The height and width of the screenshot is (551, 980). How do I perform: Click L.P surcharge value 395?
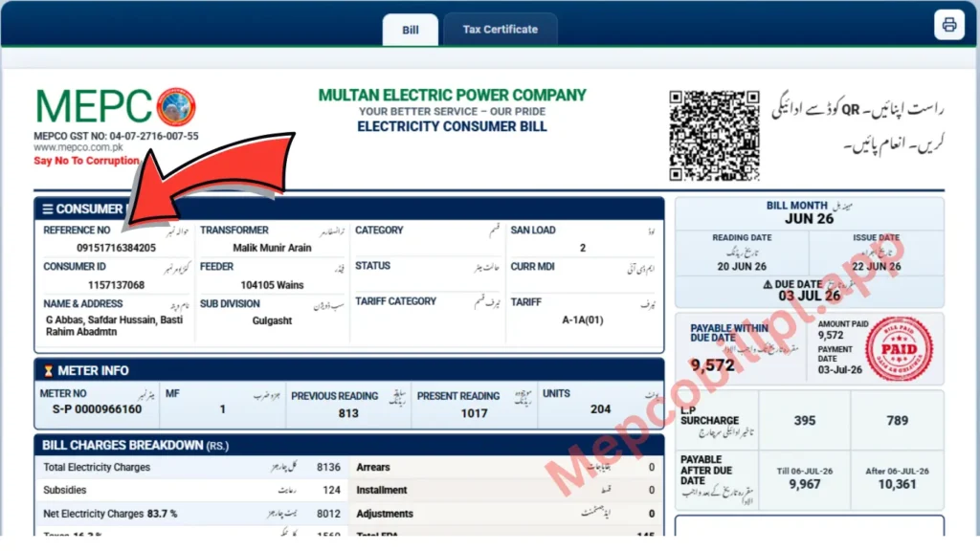point(804,421)
